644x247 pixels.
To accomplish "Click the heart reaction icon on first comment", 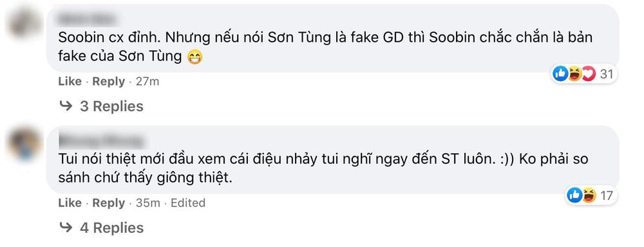I will (x=588, y=74).
